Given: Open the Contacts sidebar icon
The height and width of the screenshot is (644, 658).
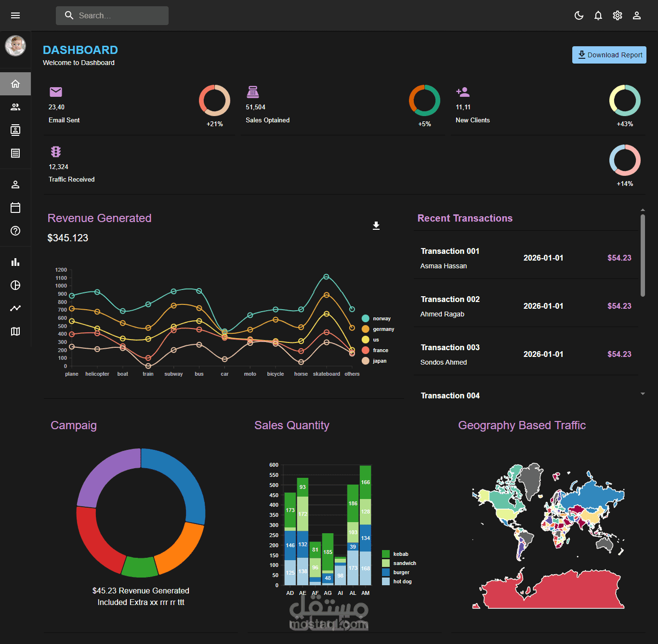Looking at the screenshot, I should click(x=15, y=130).
